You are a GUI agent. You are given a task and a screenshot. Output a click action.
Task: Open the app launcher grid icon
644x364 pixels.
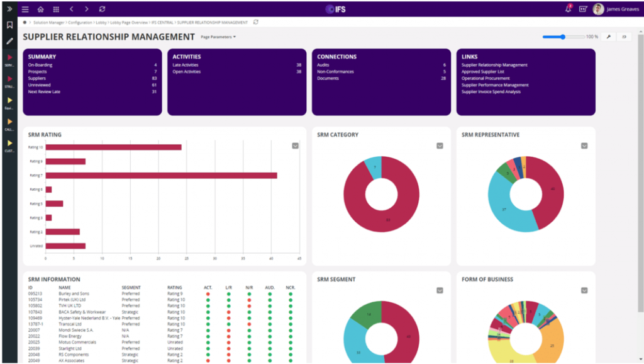coord(57,9)
